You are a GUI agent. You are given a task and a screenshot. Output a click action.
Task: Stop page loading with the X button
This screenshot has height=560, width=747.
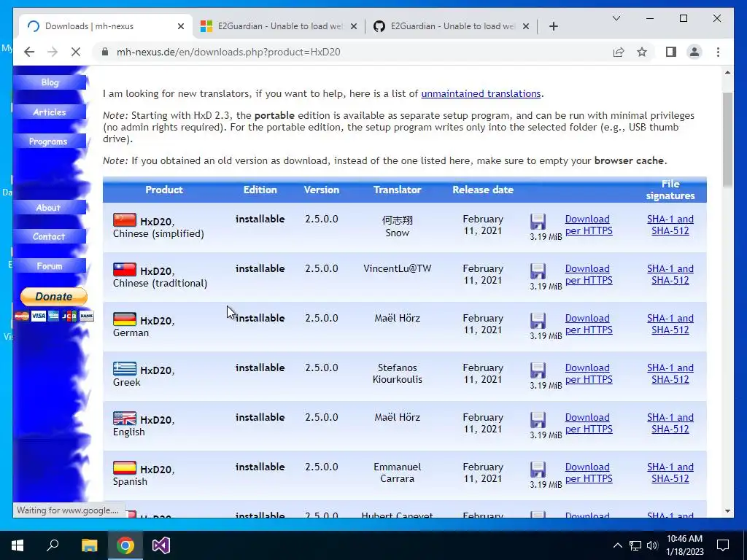[76, 52]
